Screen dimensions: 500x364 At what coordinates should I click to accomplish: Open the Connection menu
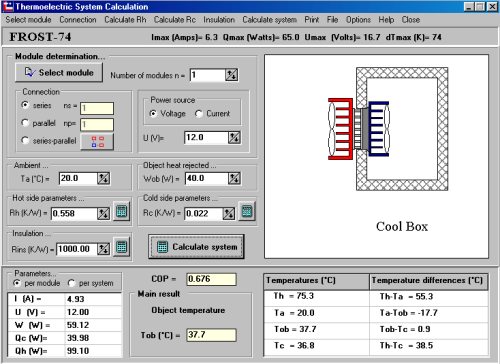[78, 20]
